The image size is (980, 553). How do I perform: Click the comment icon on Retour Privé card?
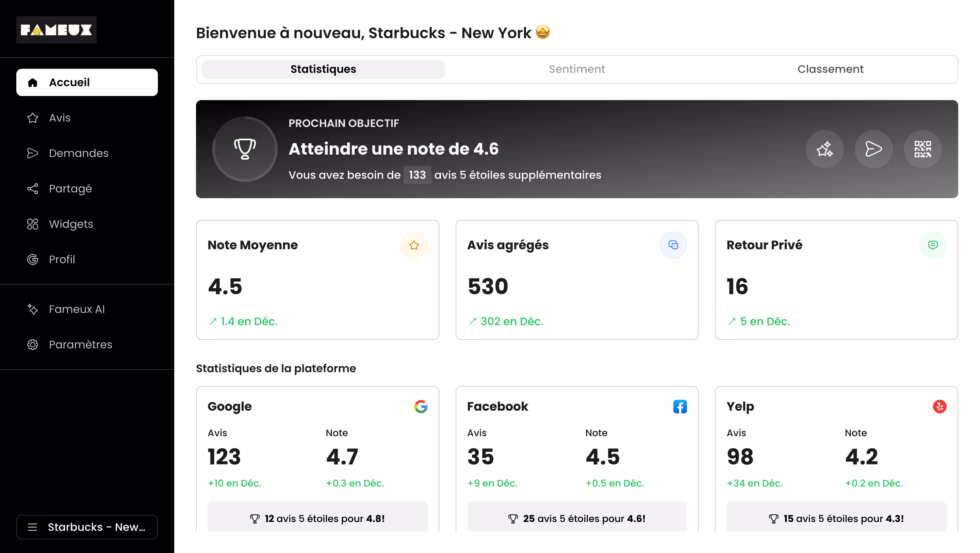[x=933, y=245]
